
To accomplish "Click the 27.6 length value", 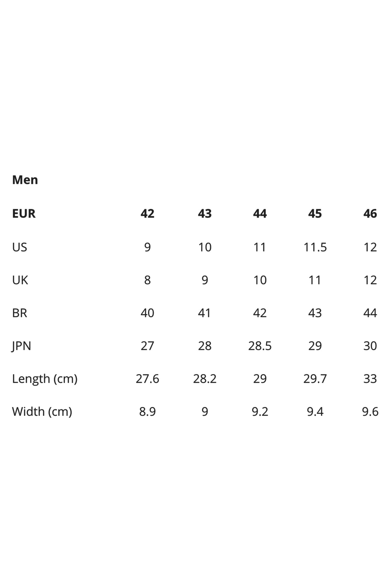I will tap(147, 379).
